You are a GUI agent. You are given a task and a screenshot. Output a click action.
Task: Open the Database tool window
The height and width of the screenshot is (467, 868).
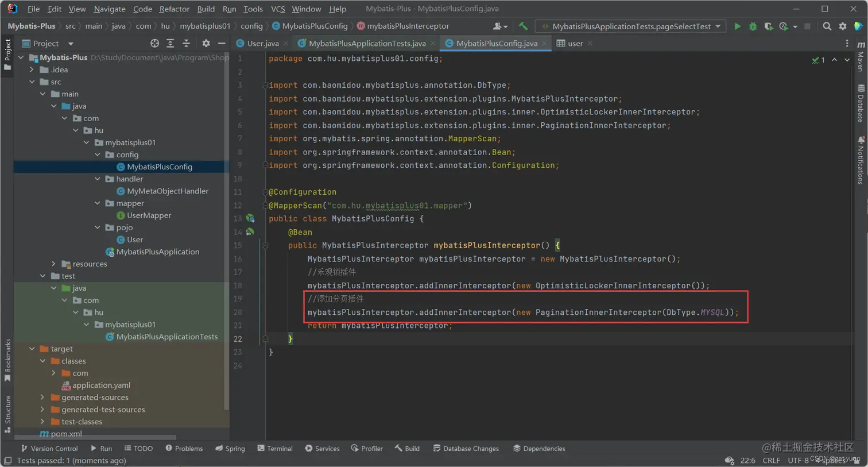tap(861, 103)
